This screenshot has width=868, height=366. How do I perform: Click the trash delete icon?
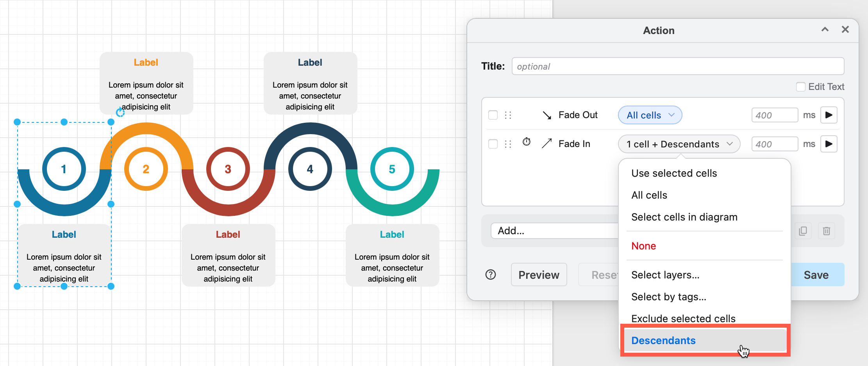827,231
